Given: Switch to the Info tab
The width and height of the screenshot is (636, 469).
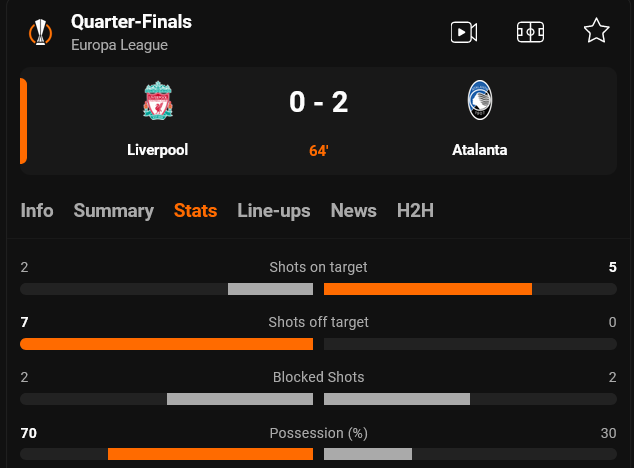Looking at the screenshot, I should point(37,211).
